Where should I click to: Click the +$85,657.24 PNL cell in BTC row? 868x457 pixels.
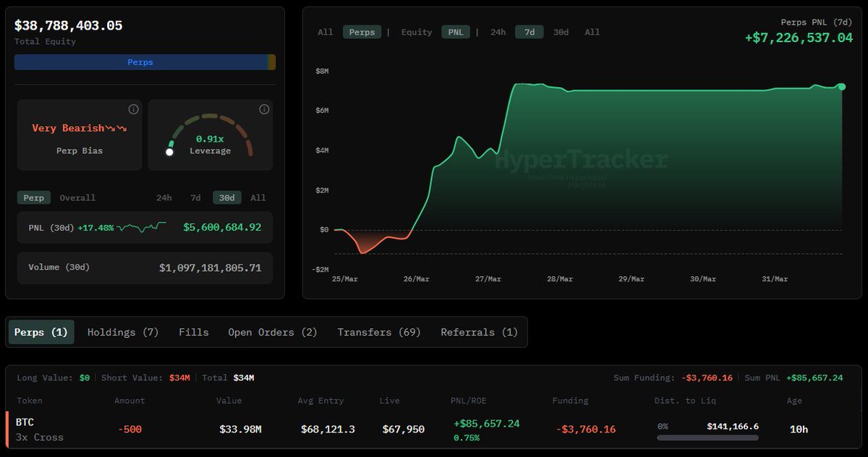[x=487, y=424]
